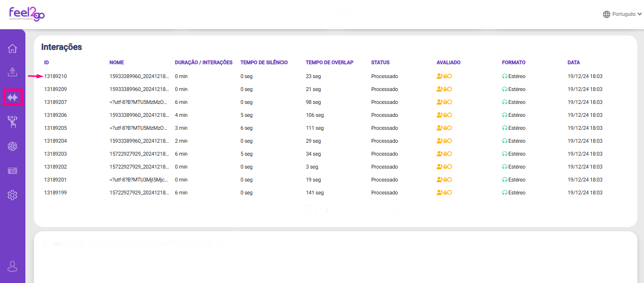Click the AVALIADO column header
Screen dimensions: 644x283
pyautogui.click(x=448, y=62)
